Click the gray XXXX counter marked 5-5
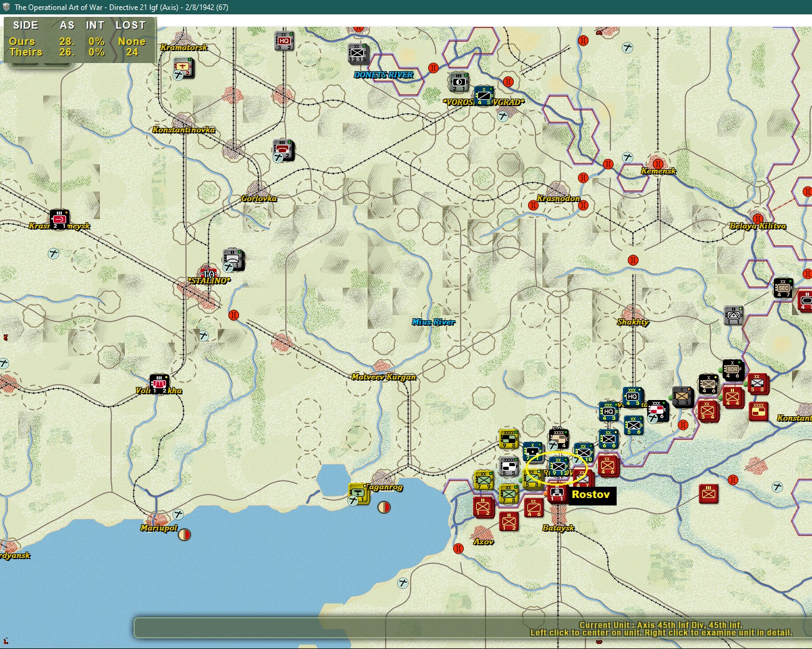 (509, 466)
